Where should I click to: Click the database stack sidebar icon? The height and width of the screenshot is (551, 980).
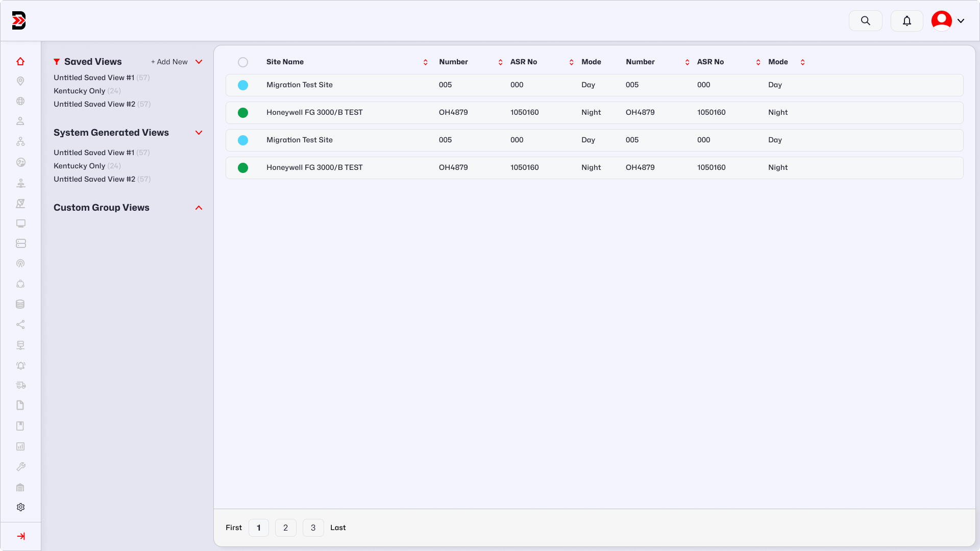pos(20,304)
